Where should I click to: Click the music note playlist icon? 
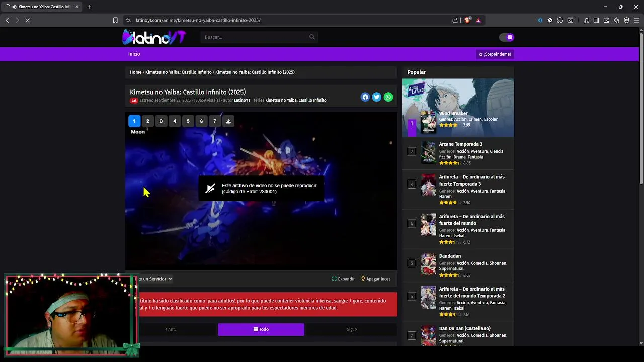pos(586,20)
